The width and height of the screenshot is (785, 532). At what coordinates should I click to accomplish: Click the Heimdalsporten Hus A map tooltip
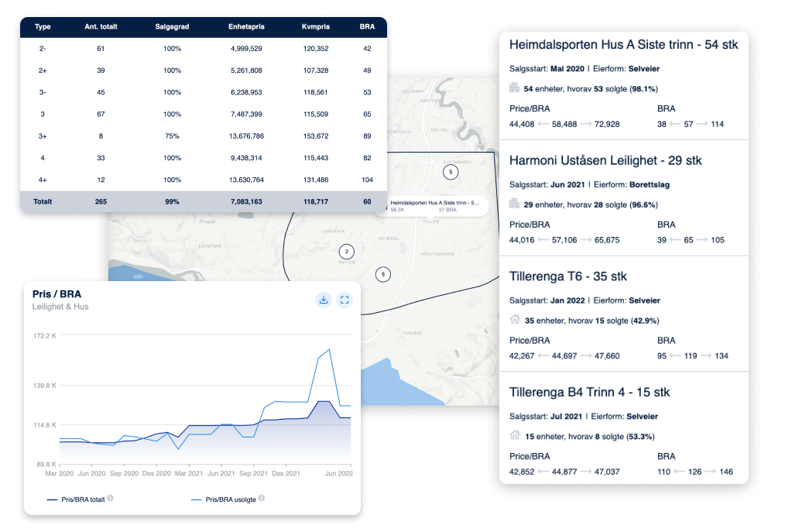tap(434, 204)
